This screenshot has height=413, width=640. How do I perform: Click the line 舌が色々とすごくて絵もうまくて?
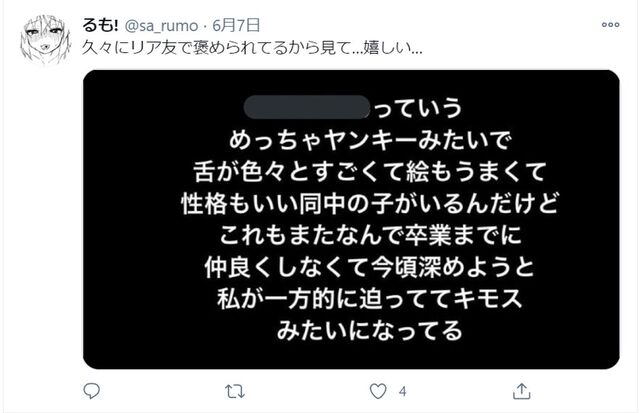point(369,171)
